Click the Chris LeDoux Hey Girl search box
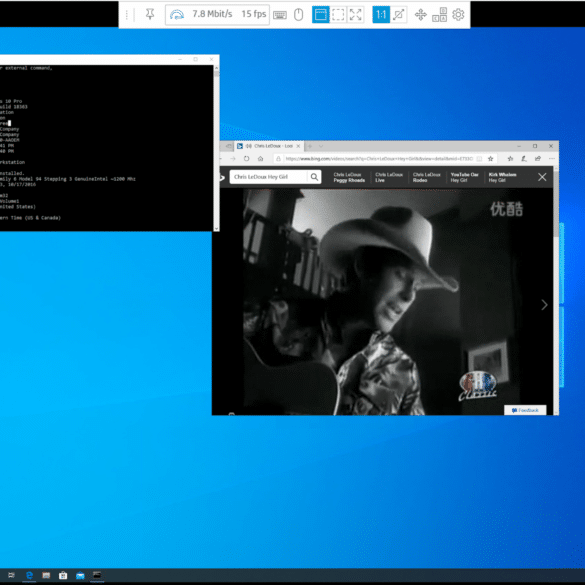585x585 pixels. click(269, 177)
